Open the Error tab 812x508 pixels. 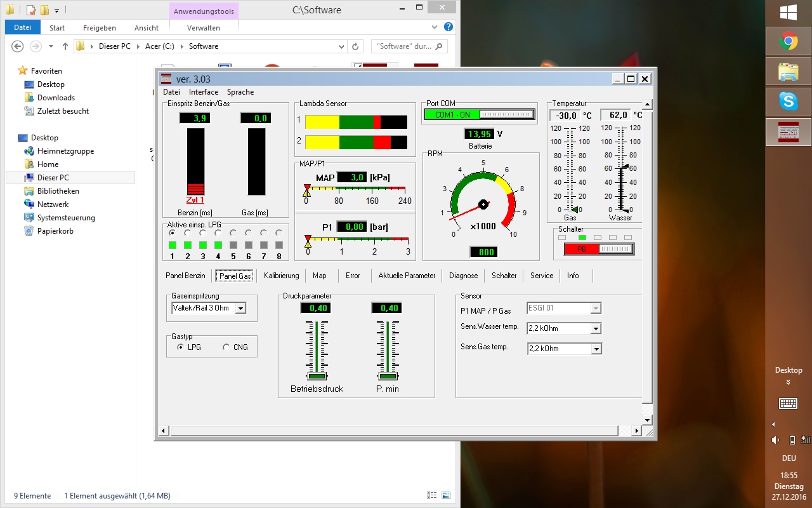click(353, 276)
